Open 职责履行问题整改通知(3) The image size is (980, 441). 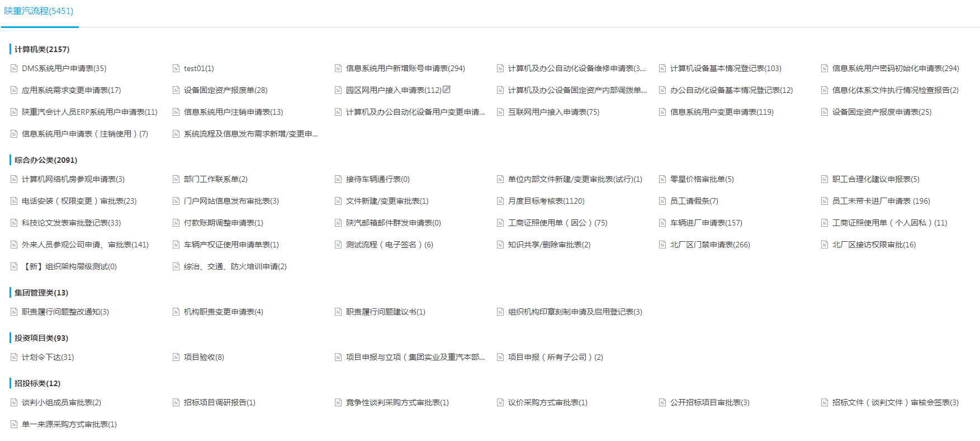coord(65,312)
